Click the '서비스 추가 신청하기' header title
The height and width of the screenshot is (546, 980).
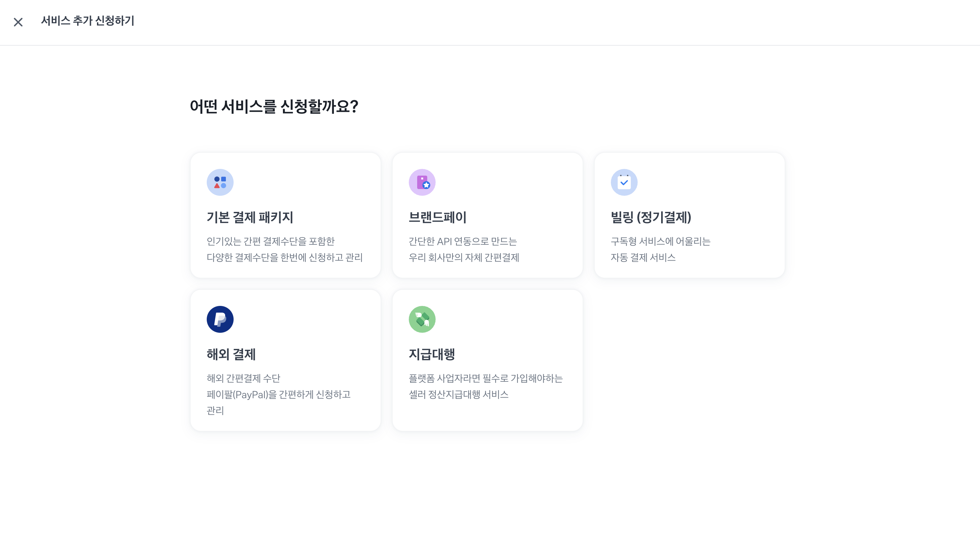pos(88,21)
